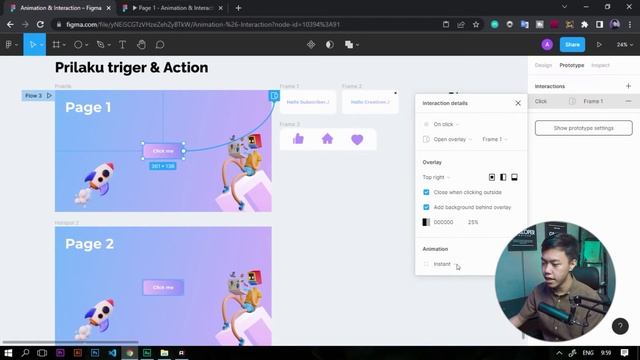The height and width of the screenshot is (360, 640).
Task: Expand the Frame tool options arrow
Action: (x=64, y=45)
